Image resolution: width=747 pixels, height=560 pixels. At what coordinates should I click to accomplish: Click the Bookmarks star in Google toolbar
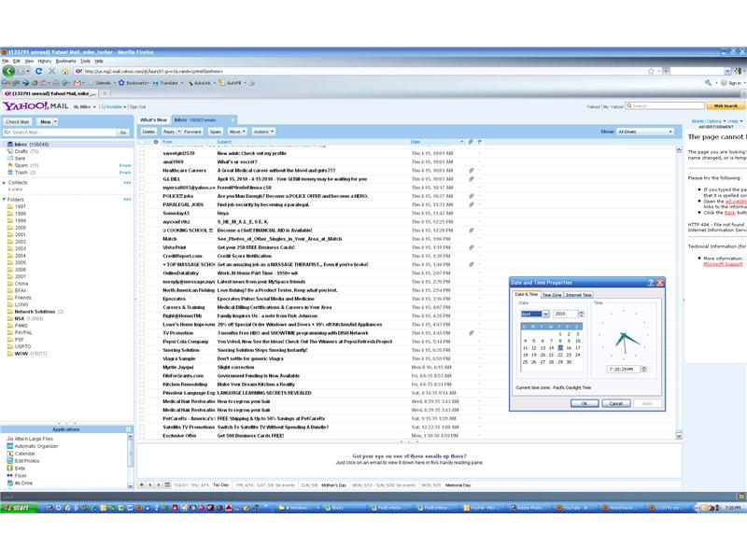tap(121, 83)
